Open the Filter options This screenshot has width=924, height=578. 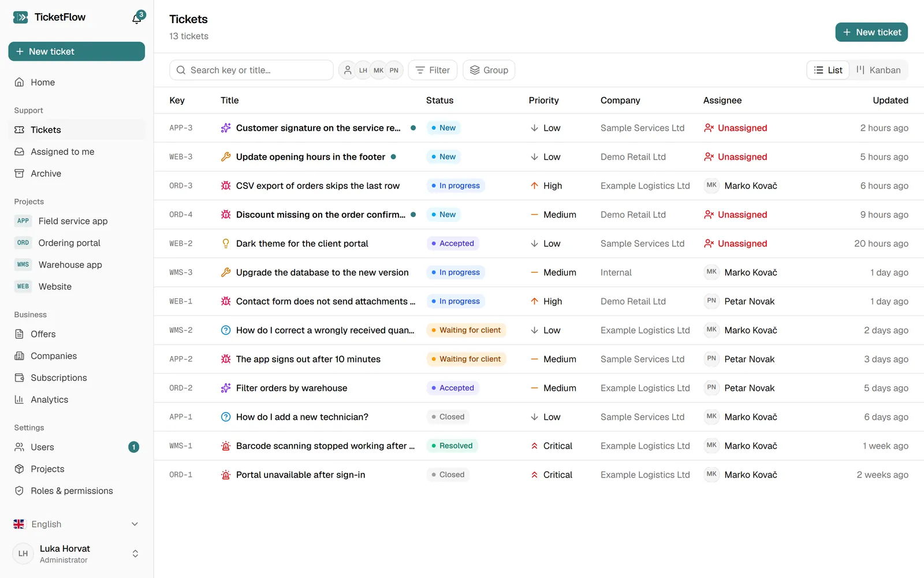(x=433, y=70)
